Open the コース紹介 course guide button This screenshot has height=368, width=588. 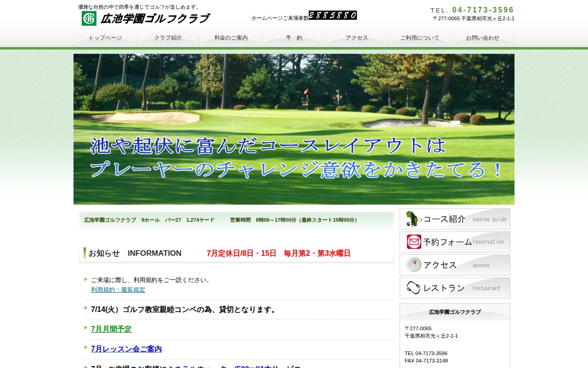click(x=455, y=219)
